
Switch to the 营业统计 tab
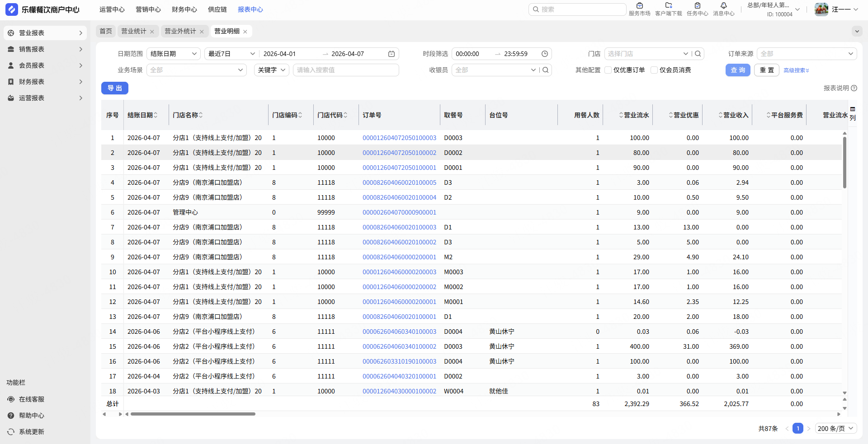pyautogui.click(x=133, y=31)
